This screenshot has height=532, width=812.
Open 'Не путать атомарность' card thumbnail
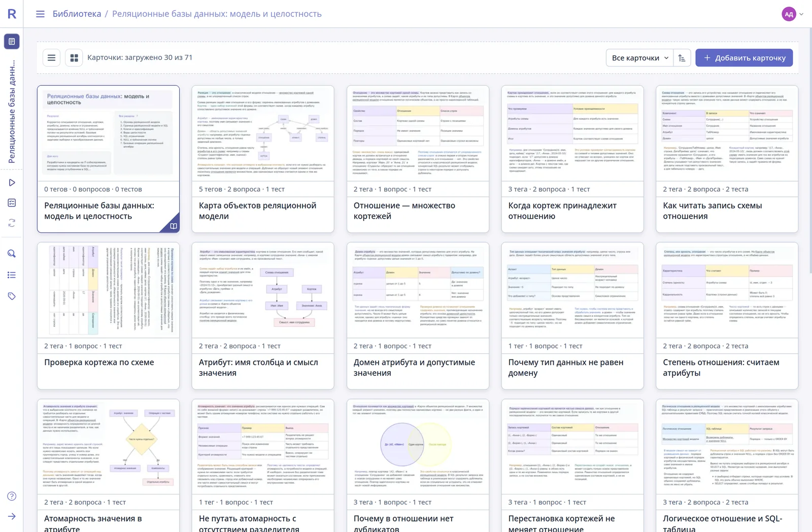(263, 447)
